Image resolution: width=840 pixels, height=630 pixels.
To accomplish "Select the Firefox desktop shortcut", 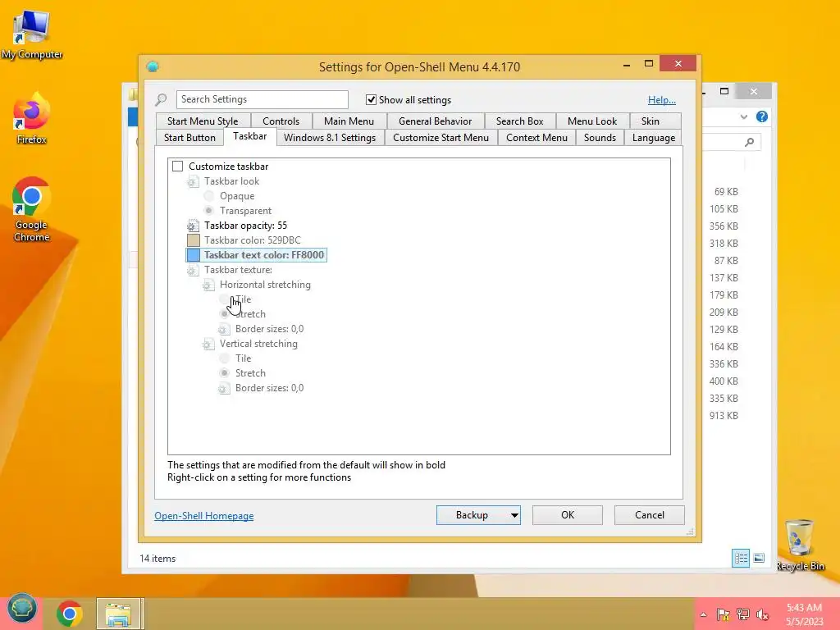I will click(32, 119).
